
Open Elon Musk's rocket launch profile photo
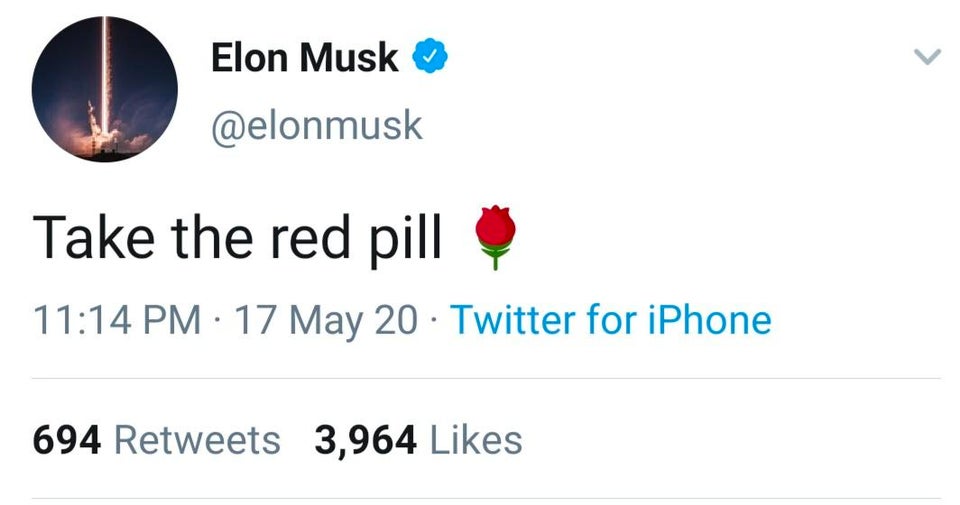click(105, 89)
